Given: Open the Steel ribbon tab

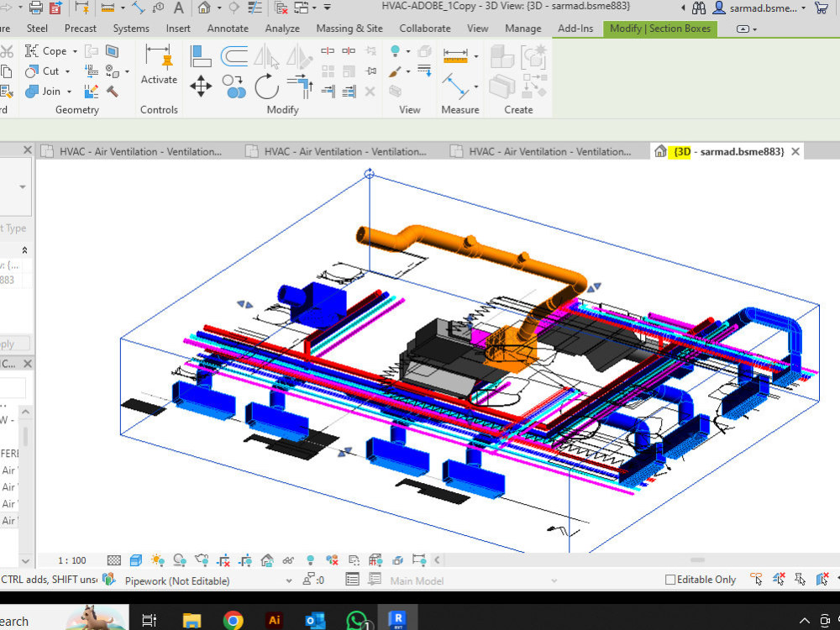Looking at the screenshot, I should [x=37, y=29].
